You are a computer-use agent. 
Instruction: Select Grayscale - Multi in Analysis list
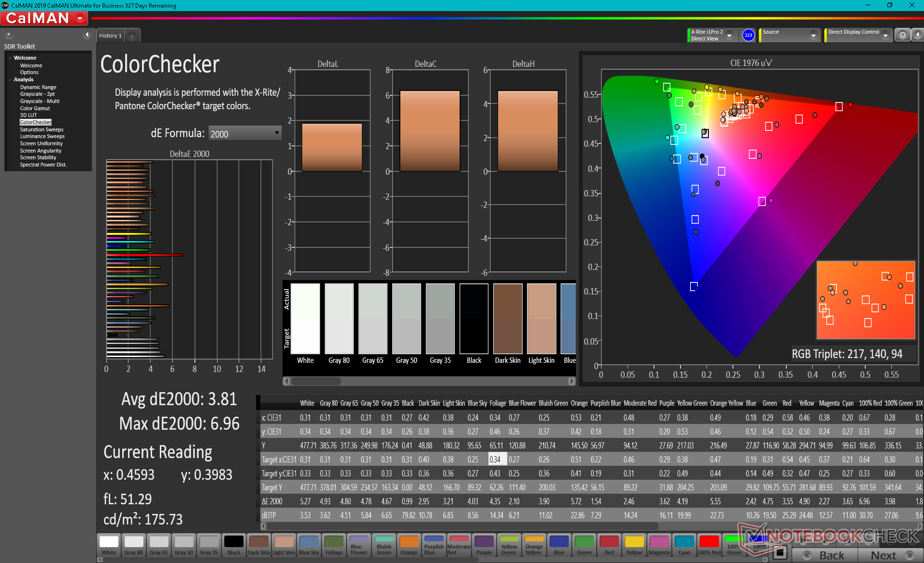pos(39,101)
